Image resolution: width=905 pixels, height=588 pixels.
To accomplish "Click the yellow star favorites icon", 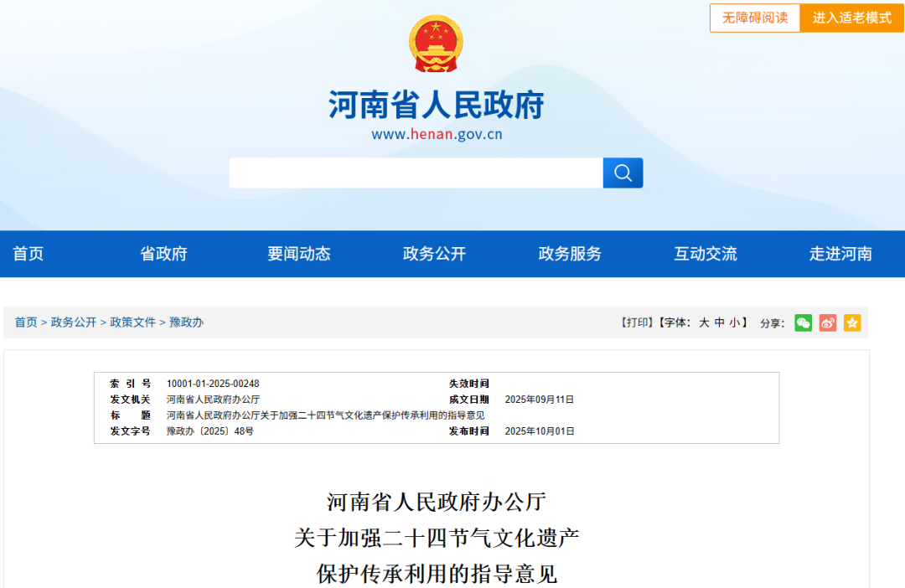I will tap(852, 322).
